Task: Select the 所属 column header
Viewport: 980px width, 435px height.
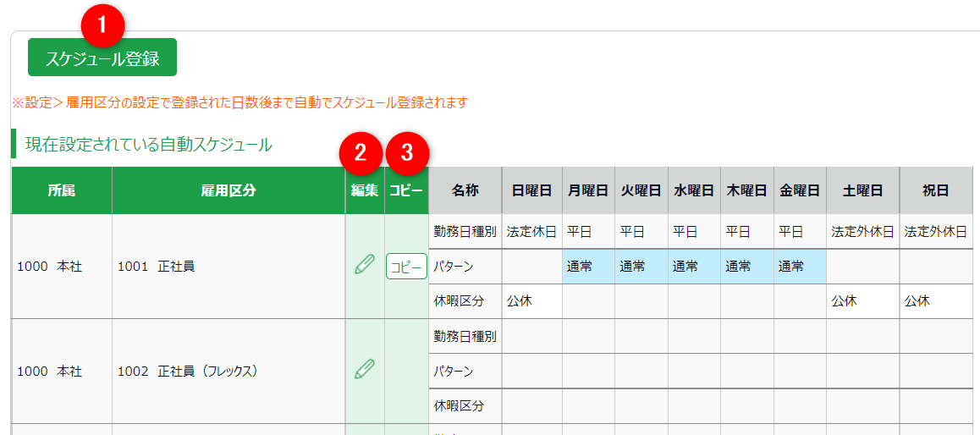Action: point(61,190)
